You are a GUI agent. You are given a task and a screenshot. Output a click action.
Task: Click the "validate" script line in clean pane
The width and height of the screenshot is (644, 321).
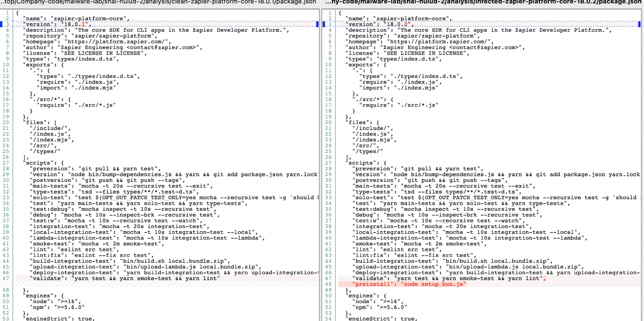point(125,278)
